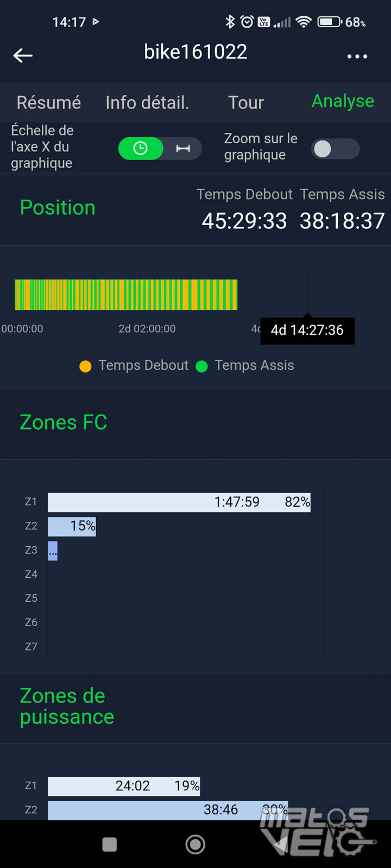Switch to the Tour tab
This screenshot has width=391, height=868.
click(245, 102)
